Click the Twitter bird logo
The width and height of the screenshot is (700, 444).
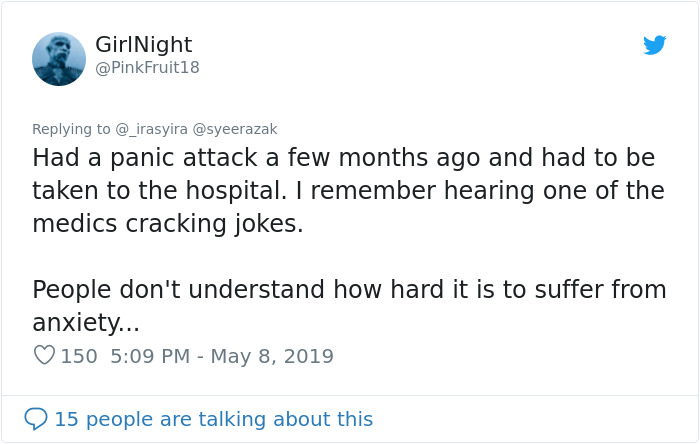click(x=654, y=45)
